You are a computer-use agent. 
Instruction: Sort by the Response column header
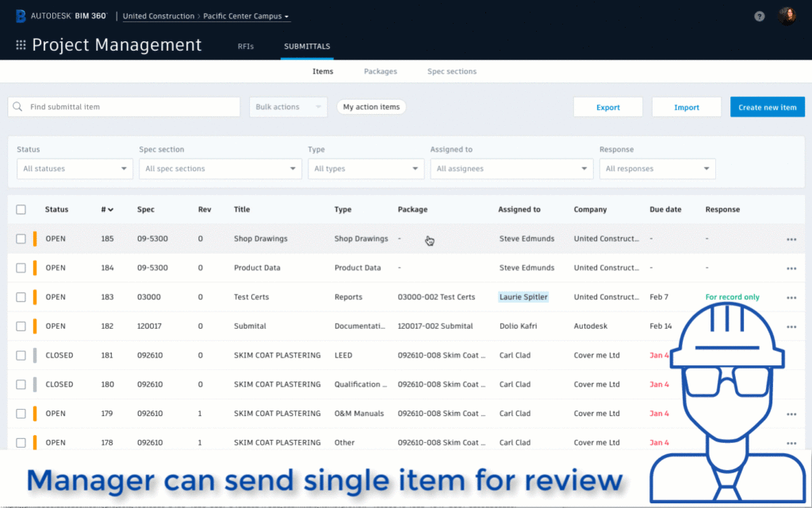(x=722, y=209)
